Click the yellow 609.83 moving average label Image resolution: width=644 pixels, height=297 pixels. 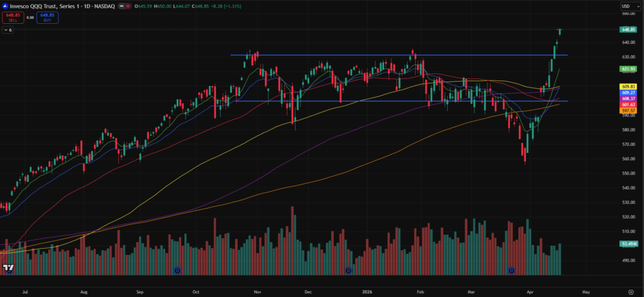pyautogui.click(x=628, y=86)
